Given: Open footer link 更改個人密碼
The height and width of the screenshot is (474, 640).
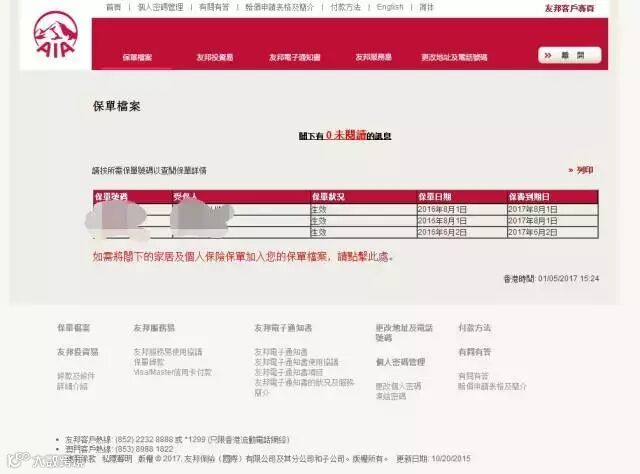Looking at the screenshot, I should (398, 386).
